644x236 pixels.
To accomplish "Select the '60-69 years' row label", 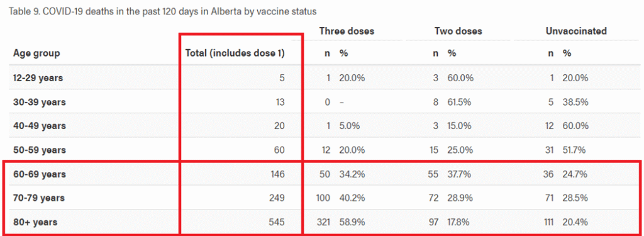I will [40, 174].
